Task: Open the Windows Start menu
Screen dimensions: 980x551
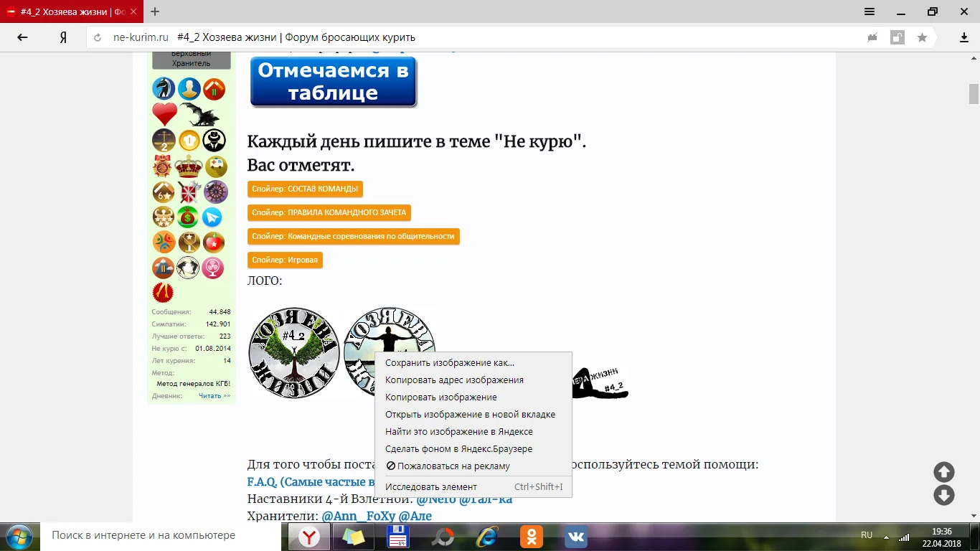Action: pyautogui.click(x=18, y=536)
